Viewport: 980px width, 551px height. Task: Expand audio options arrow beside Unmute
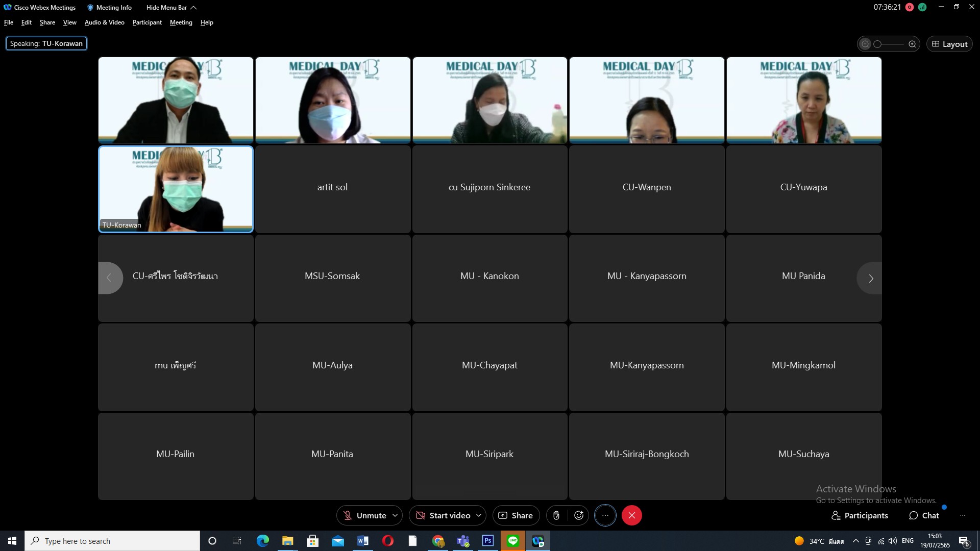[x=395, y=515]
